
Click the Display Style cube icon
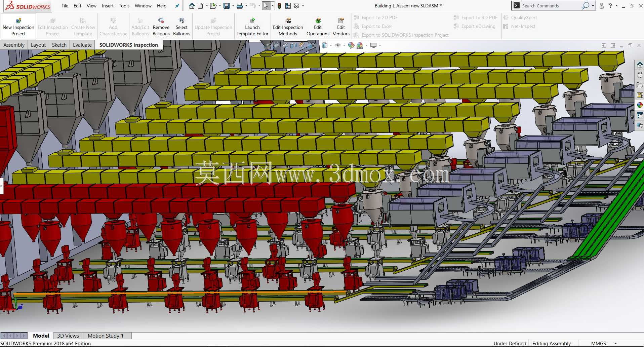(324, 45)
